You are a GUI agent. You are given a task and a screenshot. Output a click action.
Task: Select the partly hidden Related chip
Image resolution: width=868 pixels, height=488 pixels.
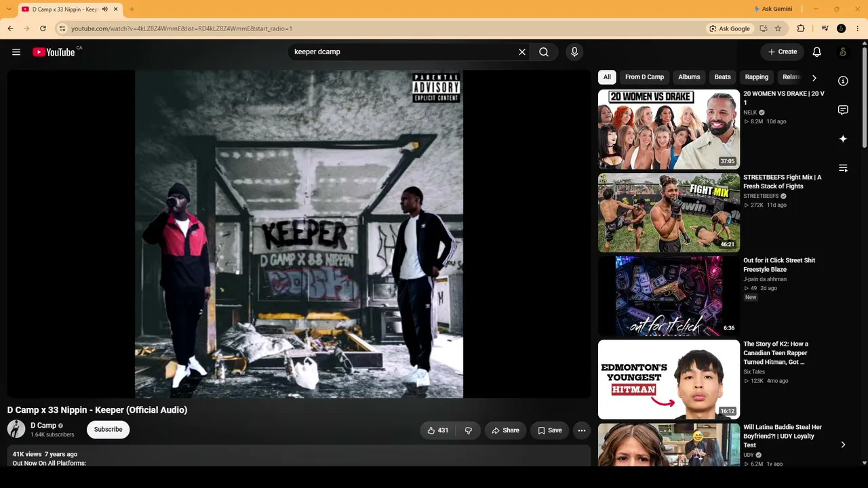[791, 77]
